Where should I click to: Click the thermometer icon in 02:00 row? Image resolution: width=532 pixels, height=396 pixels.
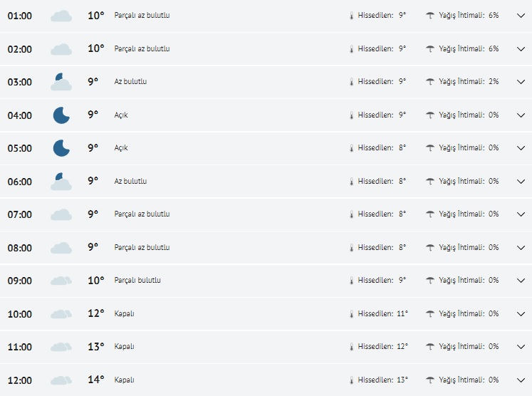click(351, 49)
